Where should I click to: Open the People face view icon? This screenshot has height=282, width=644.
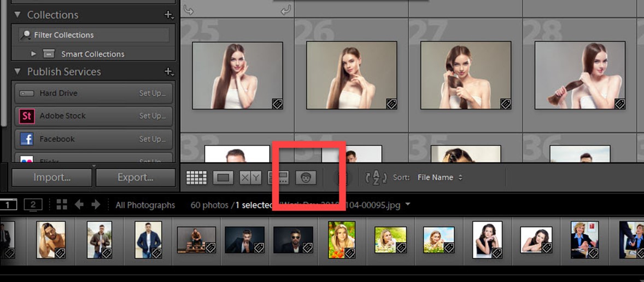tap(306, 177)
